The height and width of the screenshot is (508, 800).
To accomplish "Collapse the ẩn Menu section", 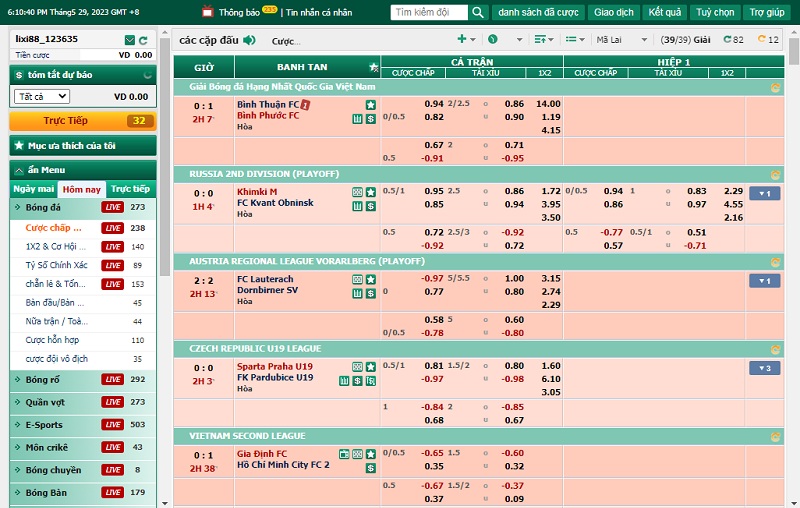I will [x=83, y=170].
